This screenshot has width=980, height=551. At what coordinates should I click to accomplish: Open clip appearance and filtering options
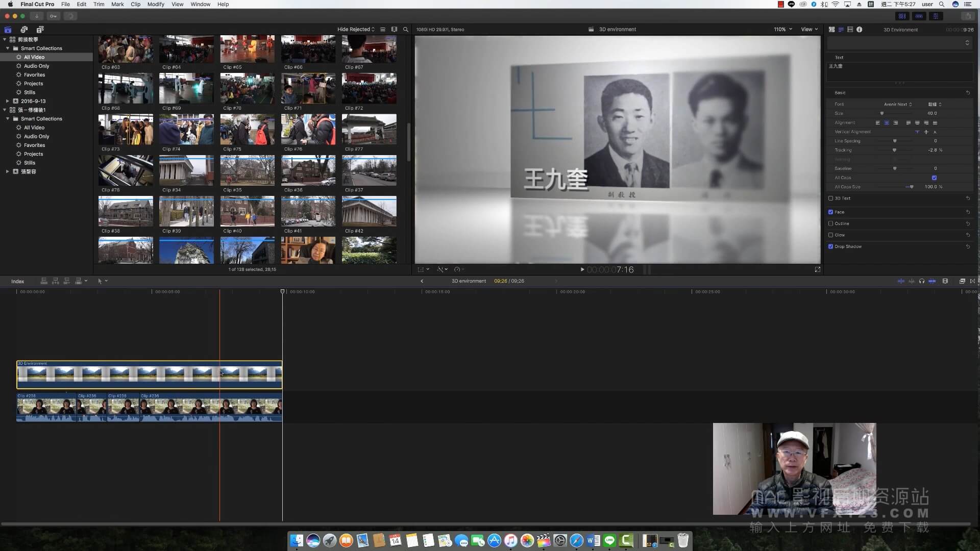pos(394,30)
